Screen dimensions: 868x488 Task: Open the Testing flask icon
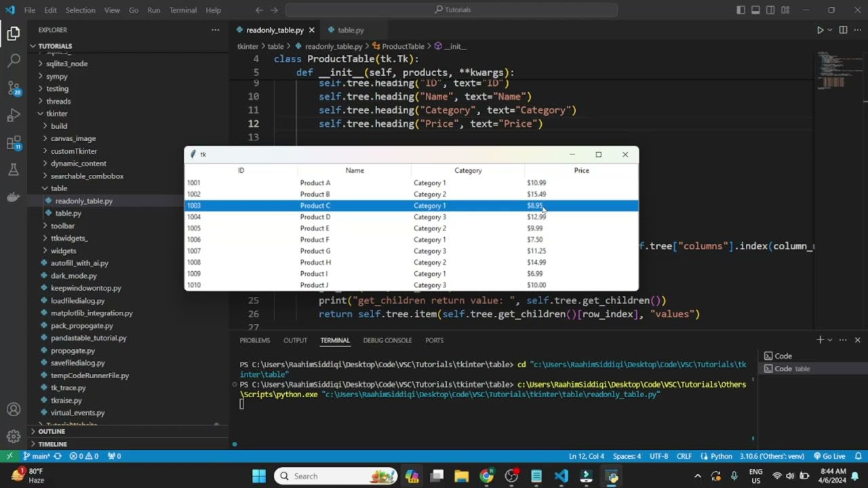pos(14,170)
